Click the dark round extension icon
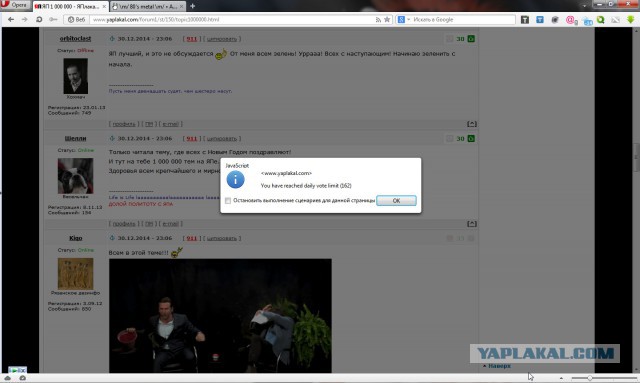This screenshot has height=383, width=640. point(555,19)
